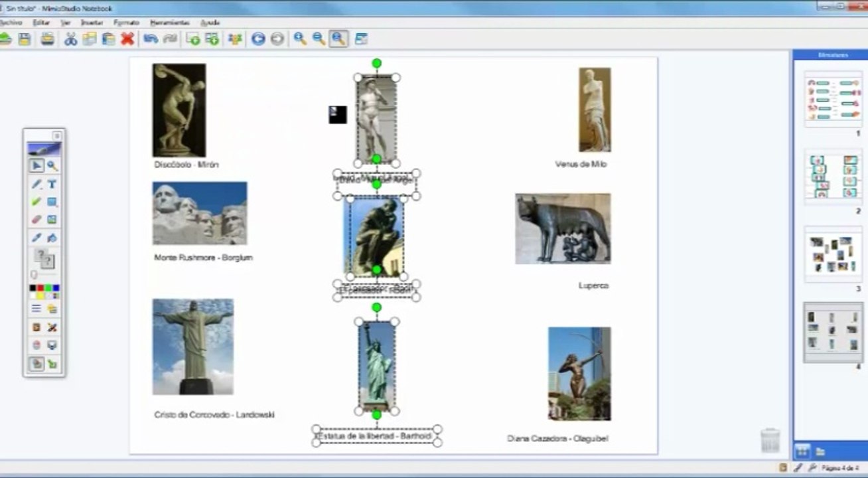Select the Text tool in floating palette
The image size is (868, 478).
point(52,184)
